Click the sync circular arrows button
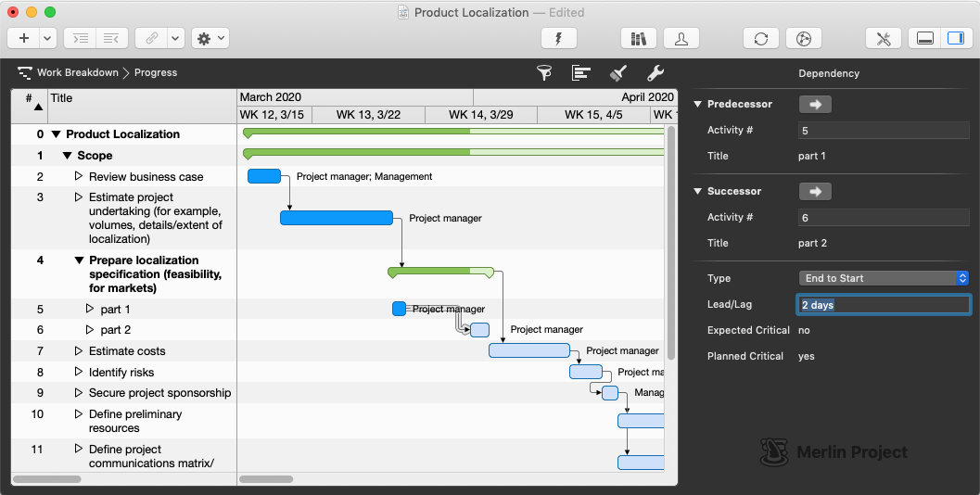Screen dimensions: 980x495 (760, 38)
